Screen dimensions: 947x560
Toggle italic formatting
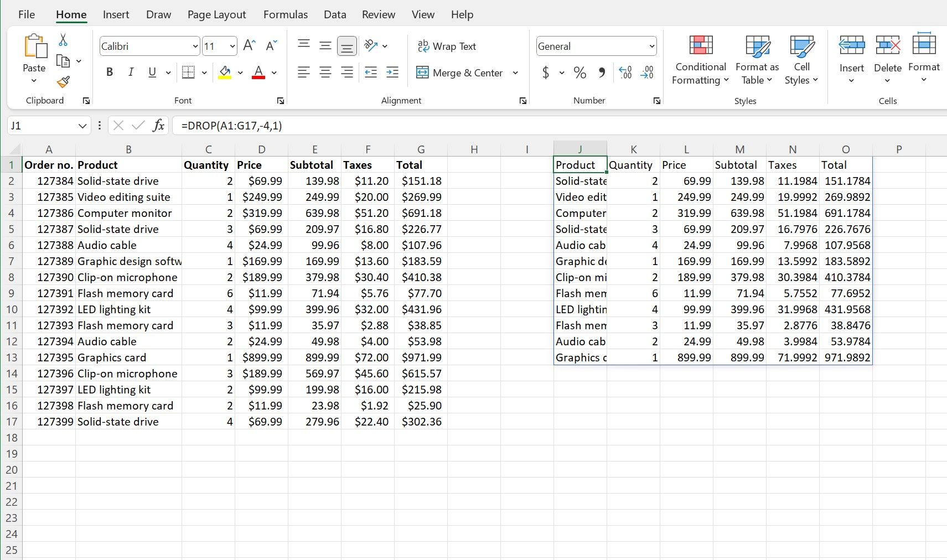click(x=131, y=72)
